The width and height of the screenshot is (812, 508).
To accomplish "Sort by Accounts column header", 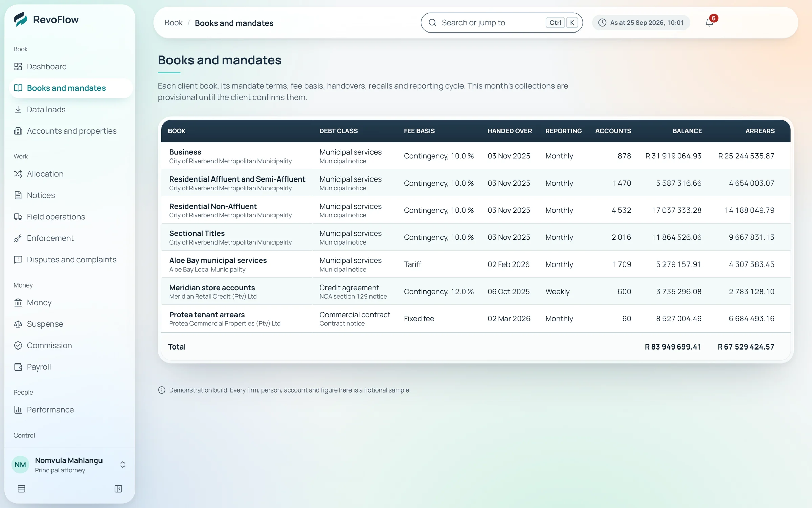I will (x=613, y=131).
